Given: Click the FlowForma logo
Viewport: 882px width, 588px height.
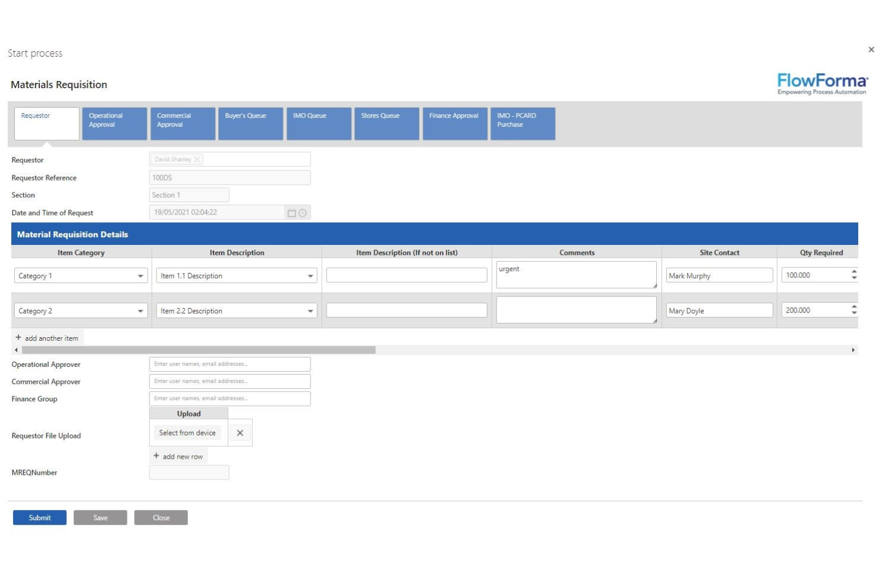Looking at the screenshot, I should (x=822, y=83).
